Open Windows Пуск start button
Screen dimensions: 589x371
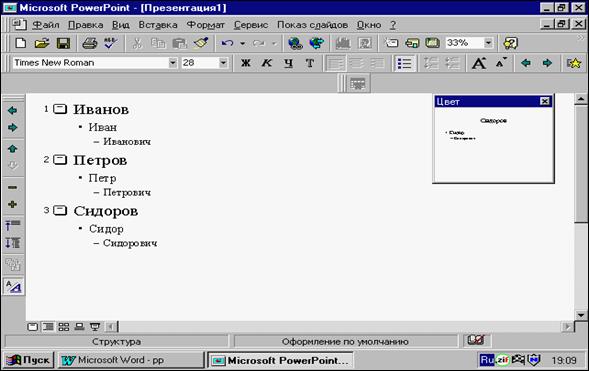coord(29,360)
